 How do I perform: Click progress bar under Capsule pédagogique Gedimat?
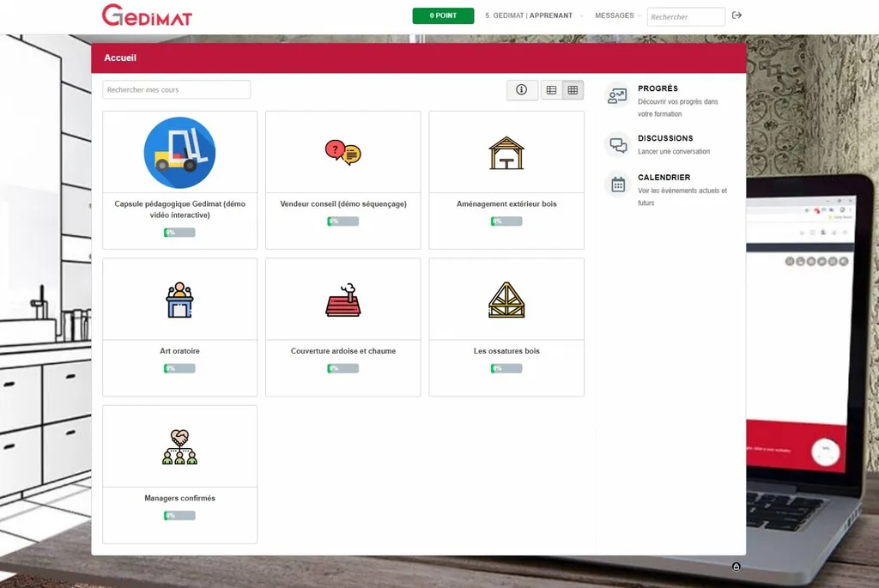[179, 233]
